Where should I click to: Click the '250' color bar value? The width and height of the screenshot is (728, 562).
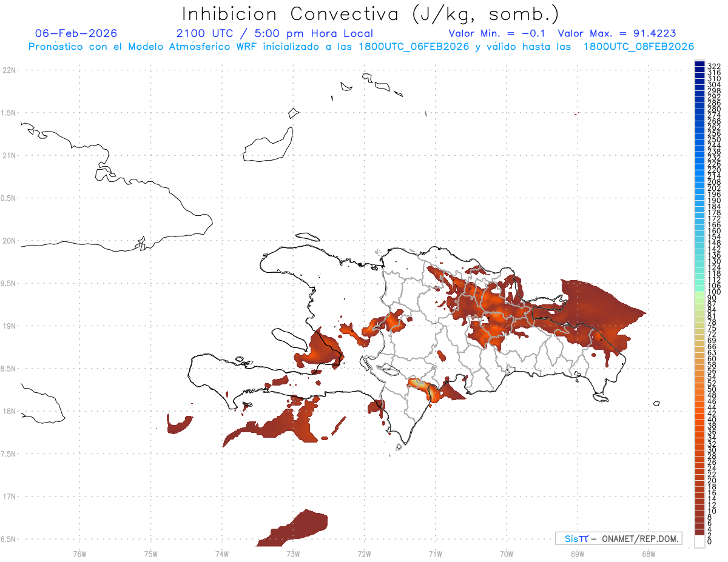(x=713, y=139)
